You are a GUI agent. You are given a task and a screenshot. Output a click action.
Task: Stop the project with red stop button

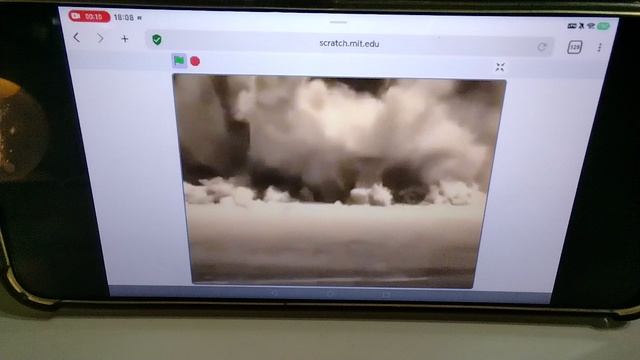[195, 62]
